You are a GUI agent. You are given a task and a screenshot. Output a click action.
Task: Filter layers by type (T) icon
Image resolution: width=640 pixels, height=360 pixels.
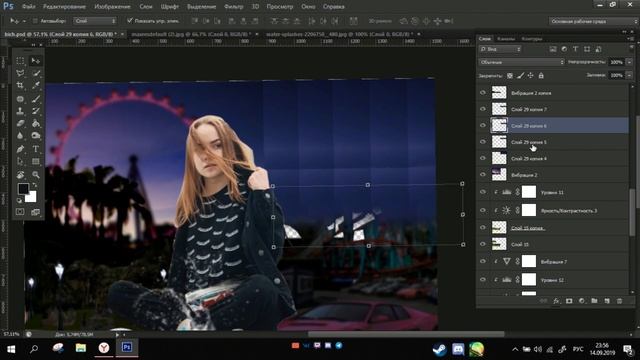(x=576, y=49)
